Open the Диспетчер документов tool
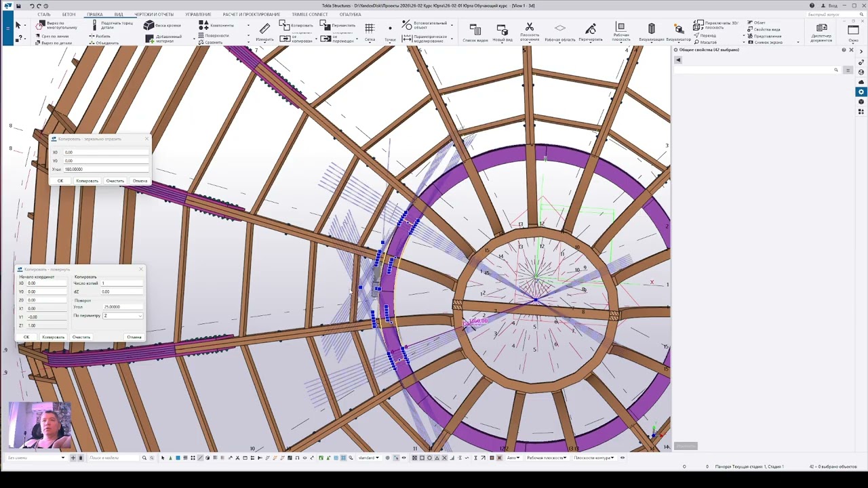The width and height of the screenshot is (868, 488). coord(821,32)
